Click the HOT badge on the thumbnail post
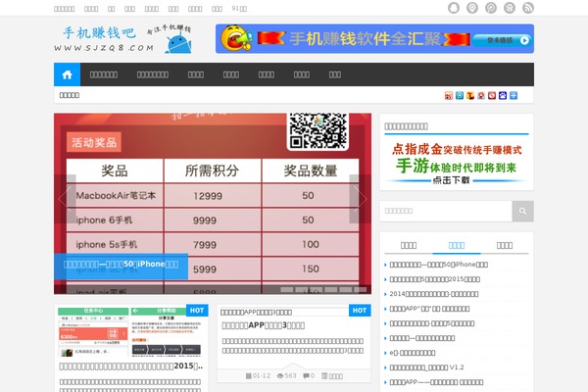 point(197,311)
